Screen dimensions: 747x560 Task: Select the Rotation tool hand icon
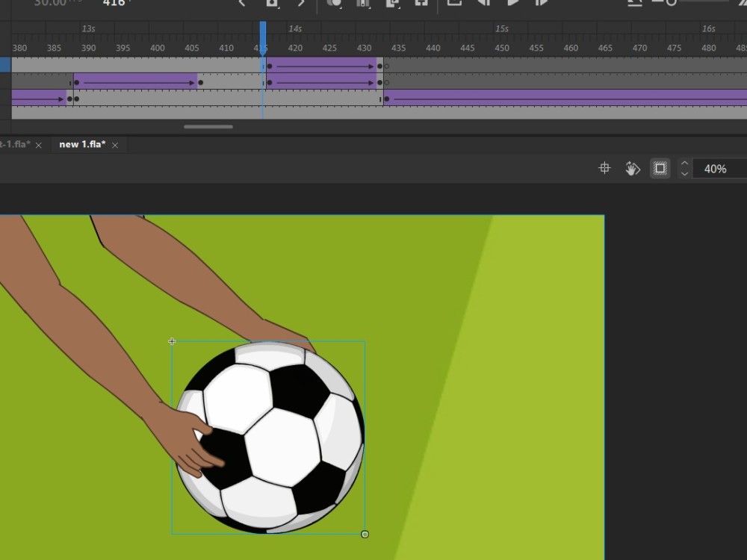coord(632,168)
